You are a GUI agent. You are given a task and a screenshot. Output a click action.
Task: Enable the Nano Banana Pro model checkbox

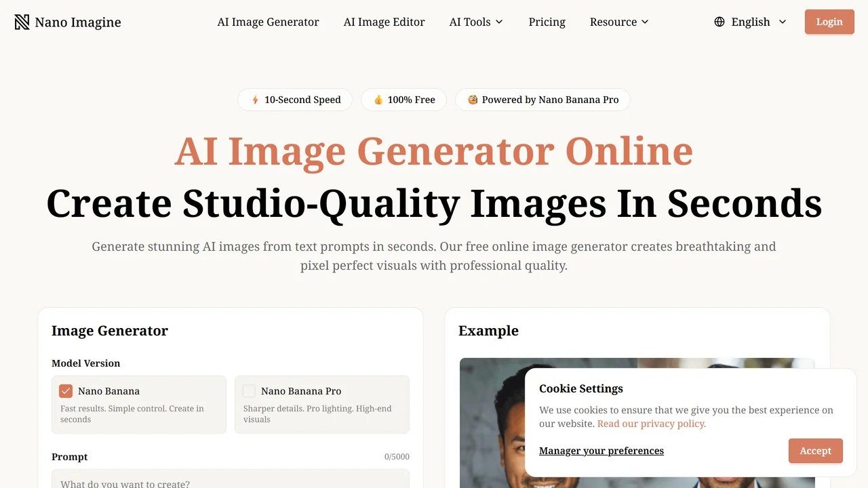249,391
